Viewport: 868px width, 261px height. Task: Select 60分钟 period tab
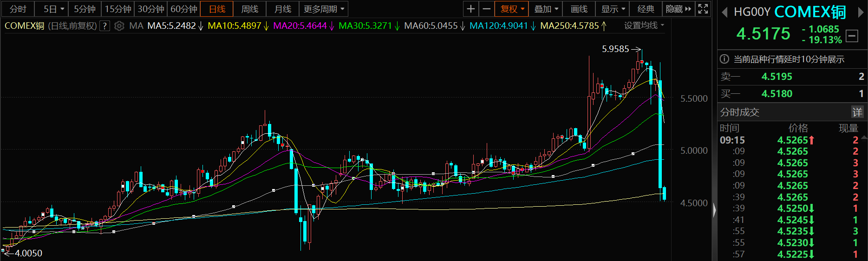point(184,9)
